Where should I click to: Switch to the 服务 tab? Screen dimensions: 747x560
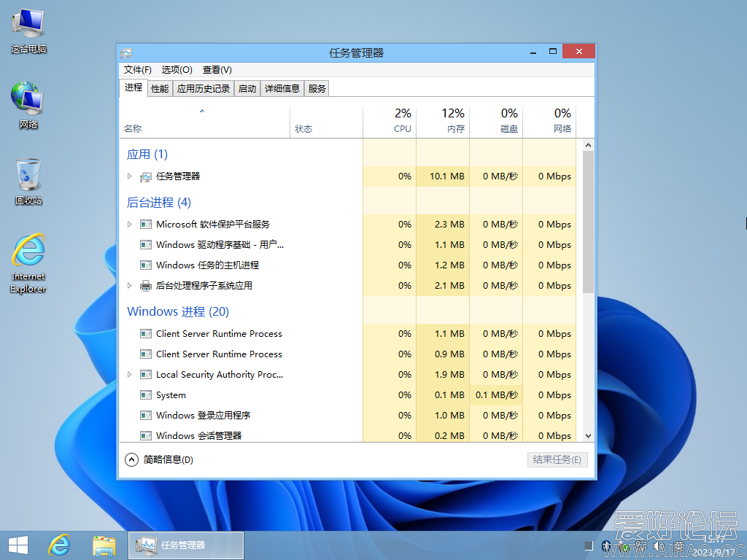click(x=317, y=89)
